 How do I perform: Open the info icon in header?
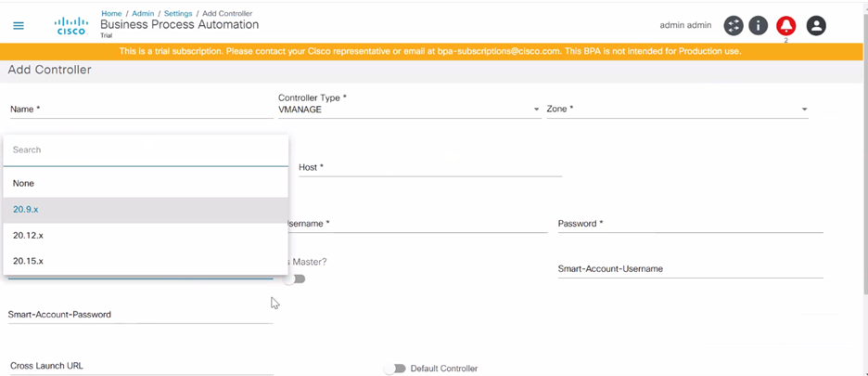(759, 26)
